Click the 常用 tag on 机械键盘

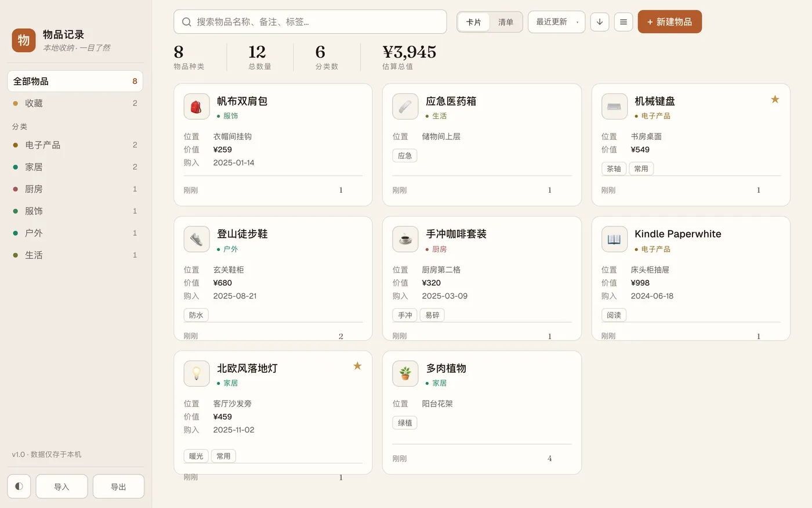click(641, 169)
